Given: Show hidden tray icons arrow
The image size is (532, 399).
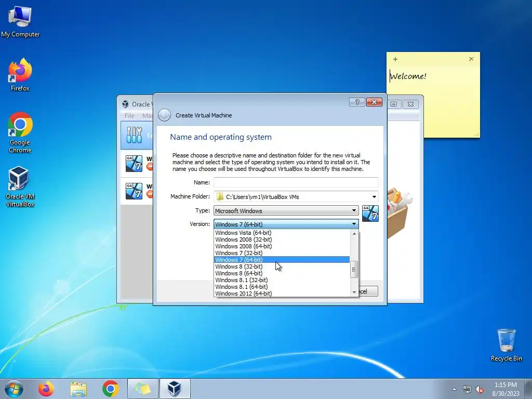Looking at the screenshot, I should coord(454,389).
